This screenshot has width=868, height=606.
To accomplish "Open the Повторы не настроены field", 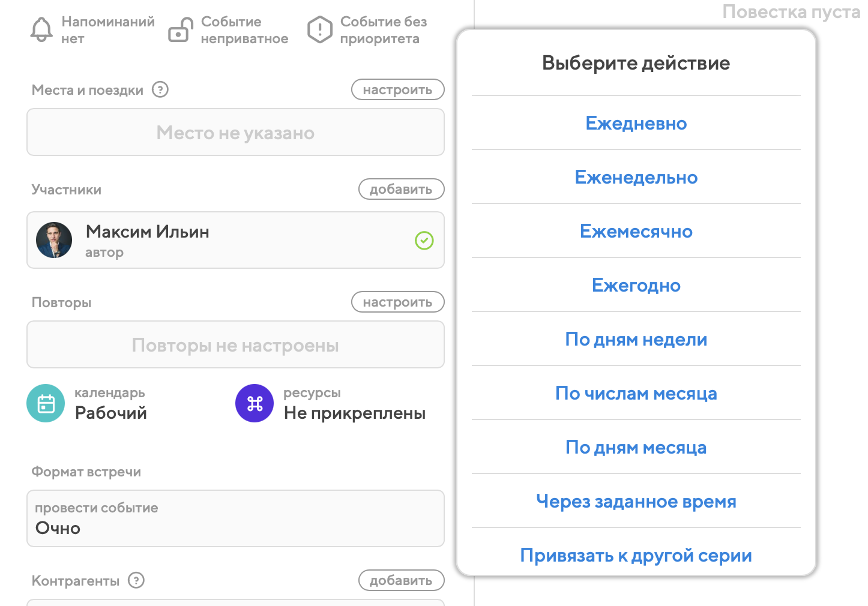I will [x=235, y=345].
